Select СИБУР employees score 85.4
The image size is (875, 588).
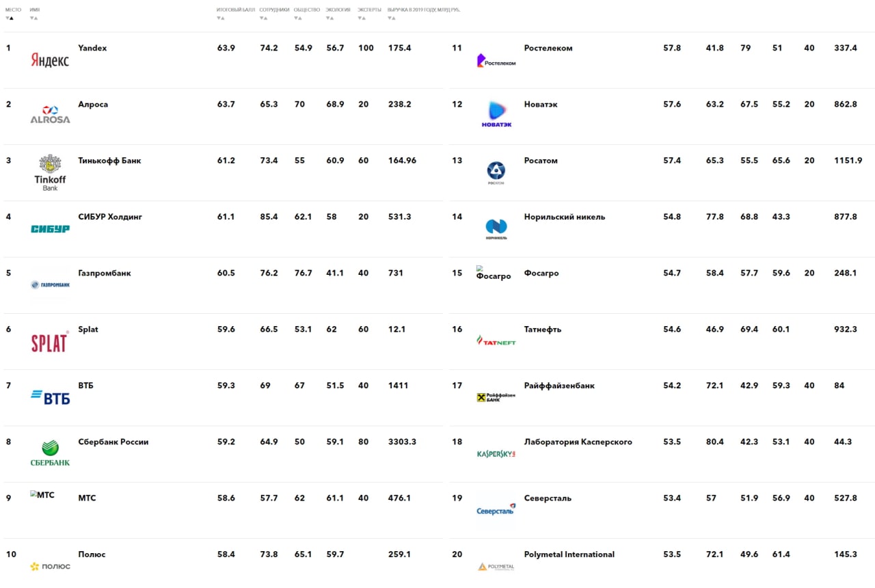(x=269, y=217)
